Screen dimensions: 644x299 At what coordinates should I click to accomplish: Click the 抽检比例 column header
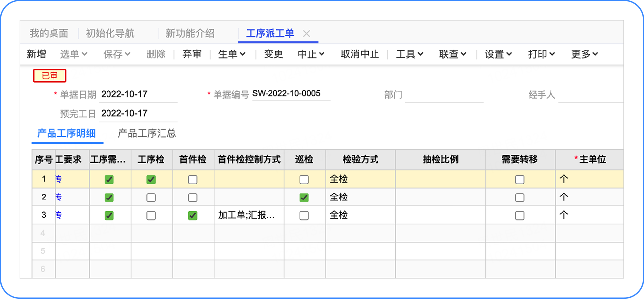pos(440,159)
